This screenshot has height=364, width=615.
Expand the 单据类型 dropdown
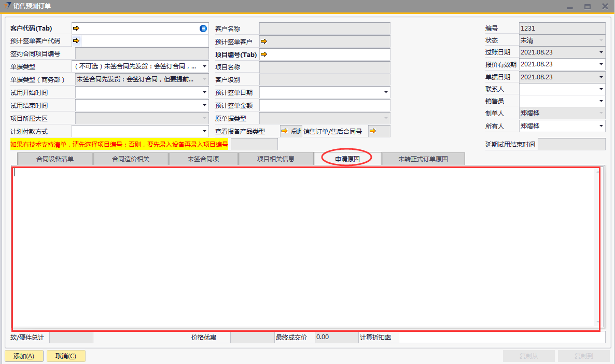coord(204,67)
